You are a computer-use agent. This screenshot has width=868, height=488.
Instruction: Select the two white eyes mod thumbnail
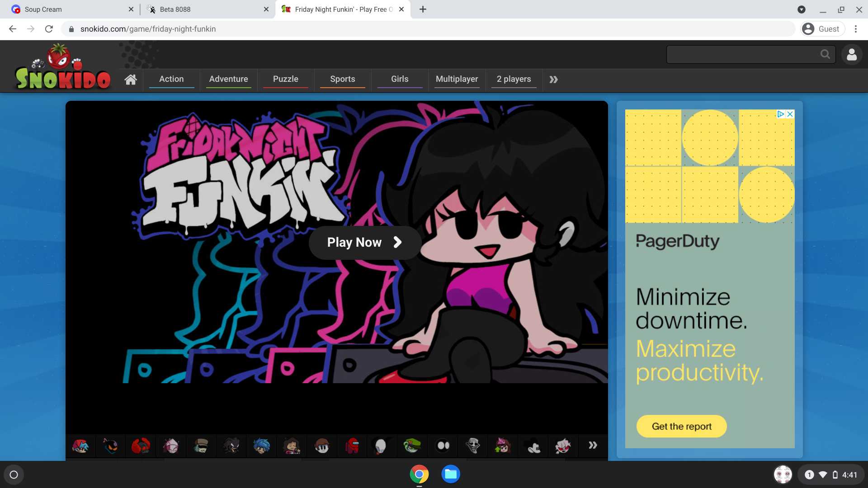[443, 446]
